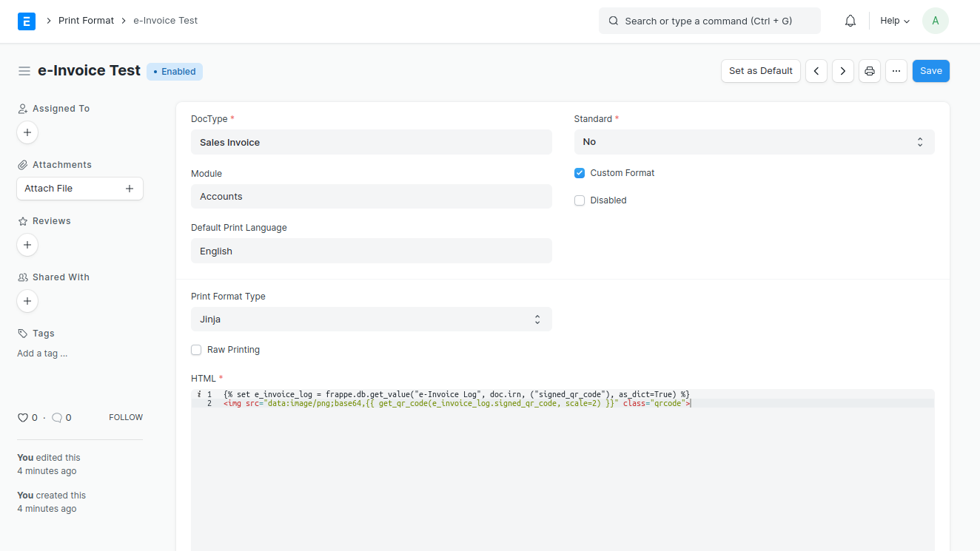The width and height of the screenshot is (980, 551).
Task: Check the Raw Printing option
Action: pos(196,349)
